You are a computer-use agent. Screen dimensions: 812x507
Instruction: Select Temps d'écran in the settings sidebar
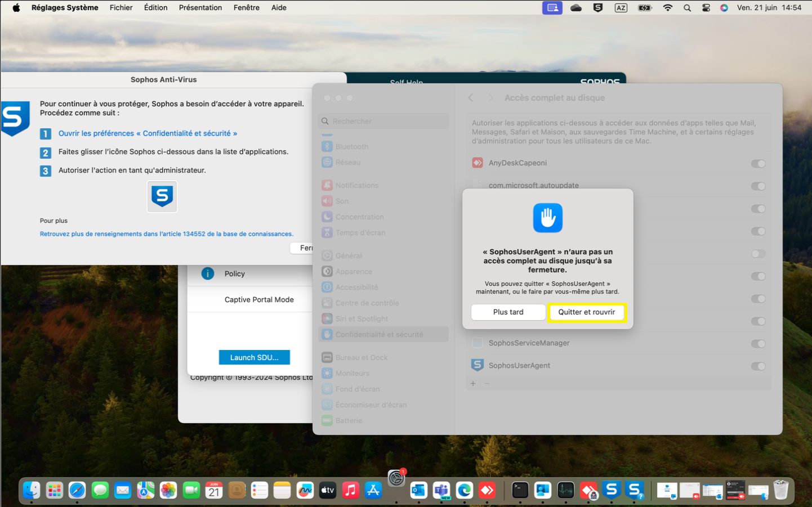click(x=384, y=232)
